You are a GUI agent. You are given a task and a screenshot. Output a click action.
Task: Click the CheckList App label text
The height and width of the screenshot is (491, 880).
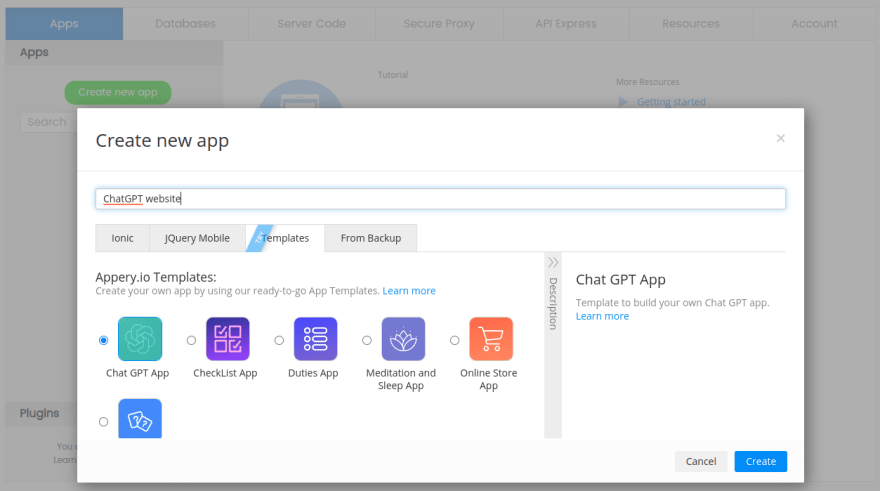(x=225, y=373)
